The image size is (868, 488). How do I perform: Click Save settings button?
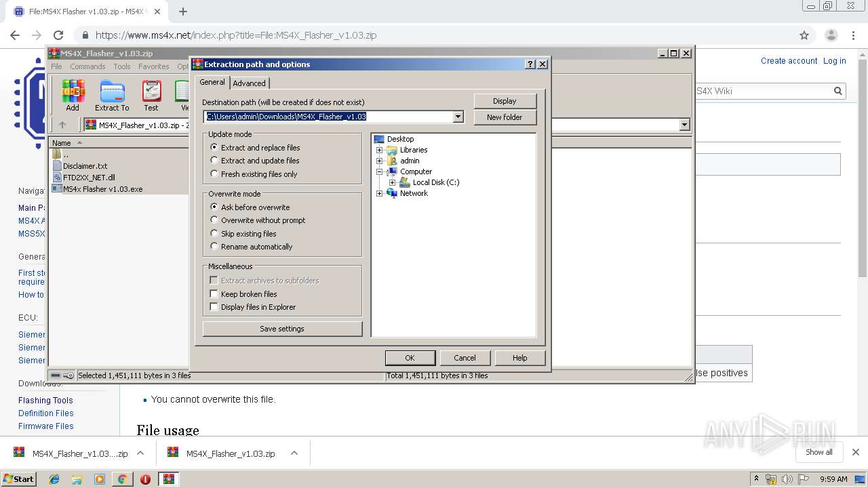click(x=282, y=329)
